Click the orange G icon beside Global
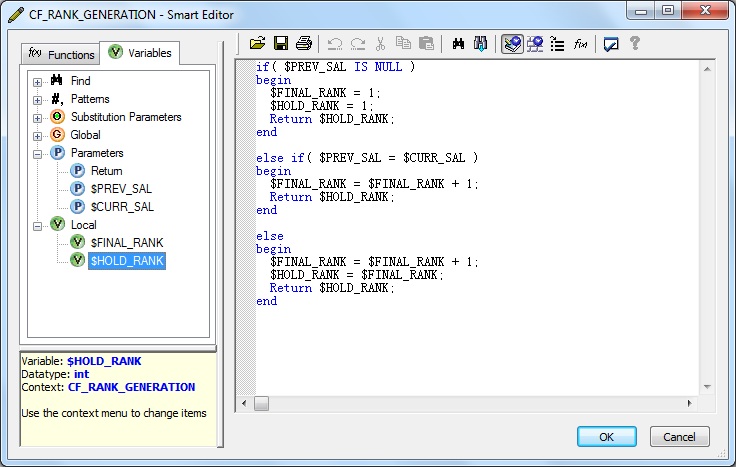 [x=57, y=135]
